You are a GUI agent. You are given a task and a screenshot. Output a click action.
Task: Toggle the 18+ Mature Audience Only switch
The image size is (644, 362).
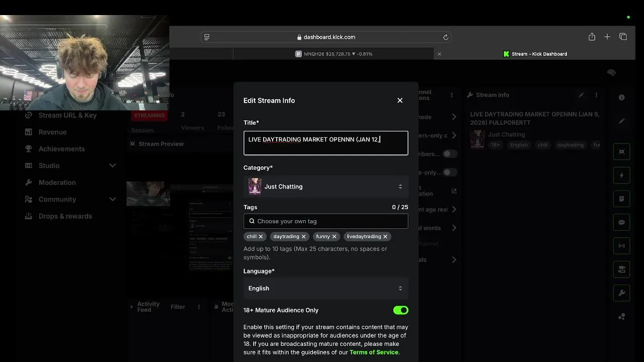[401, 310]
